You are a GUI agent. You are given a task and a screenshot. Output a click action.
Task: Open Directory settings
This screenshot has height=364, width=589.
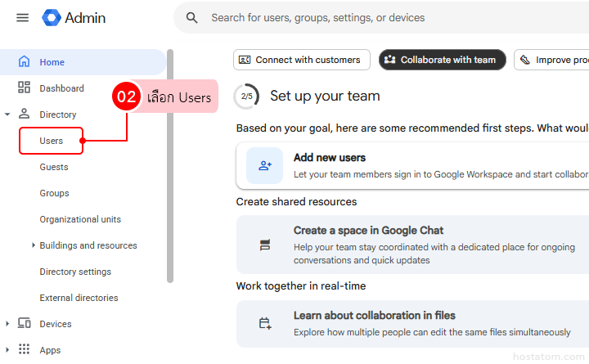point(75,272)
